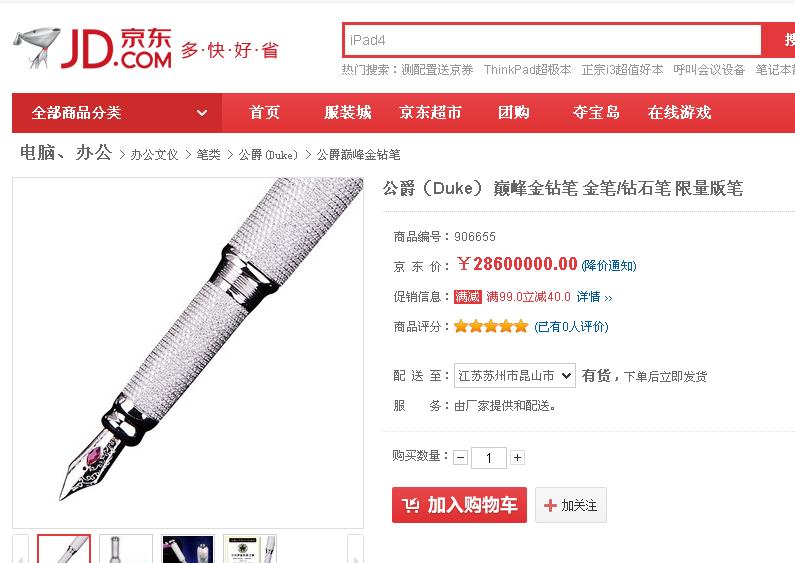Image resolution: width=795 pixels, height=563 pixels.
Task: Go to the 京东超市 menu item
Action: 430,113
